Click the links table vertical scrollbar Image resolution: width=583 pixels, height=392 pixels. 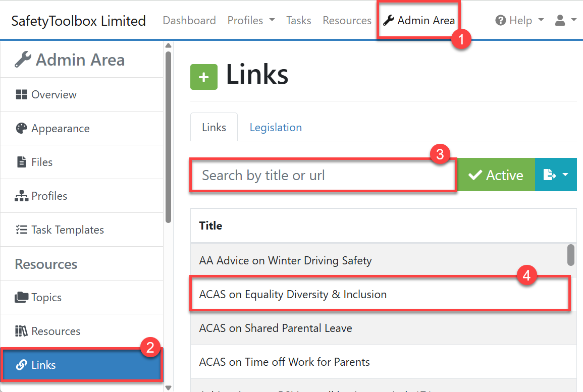[571, 254]
